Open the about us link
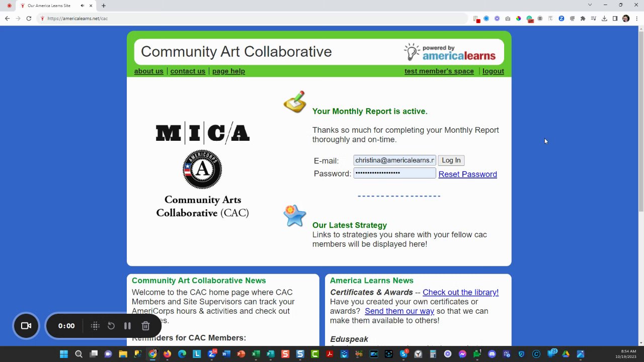644x362 pixels. point(149,71)
